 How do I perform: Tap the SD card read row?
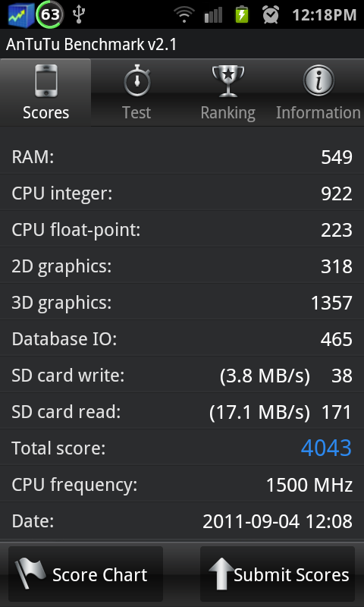coord(182,411)
